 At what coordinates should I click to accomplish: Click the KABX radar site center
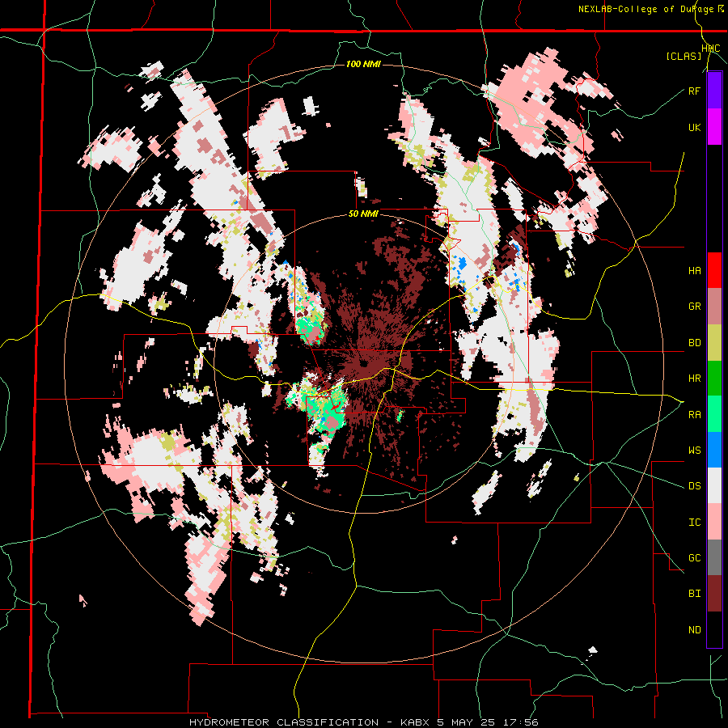tap(364, 363)
